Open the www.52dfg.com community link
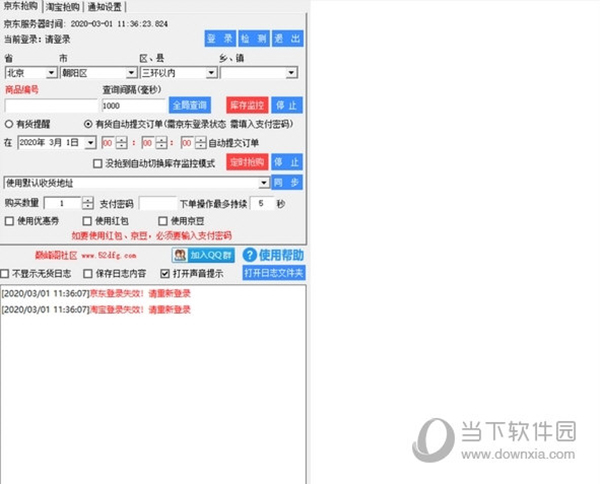The width and height of the screenshot is (600, 484). coord(109,255)
